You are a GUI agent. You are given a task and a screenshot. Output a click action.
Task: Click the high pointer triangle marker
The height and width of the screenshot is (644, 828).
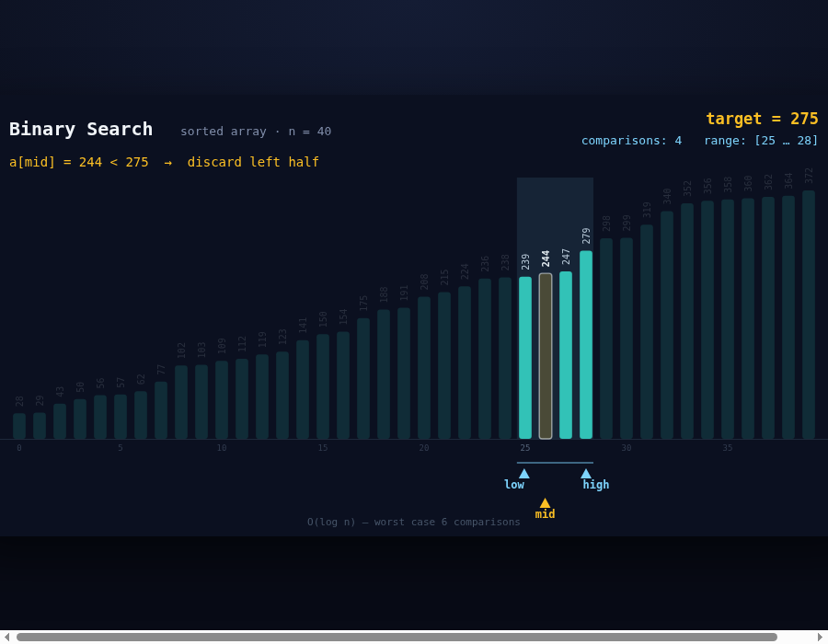click(586, 474)
